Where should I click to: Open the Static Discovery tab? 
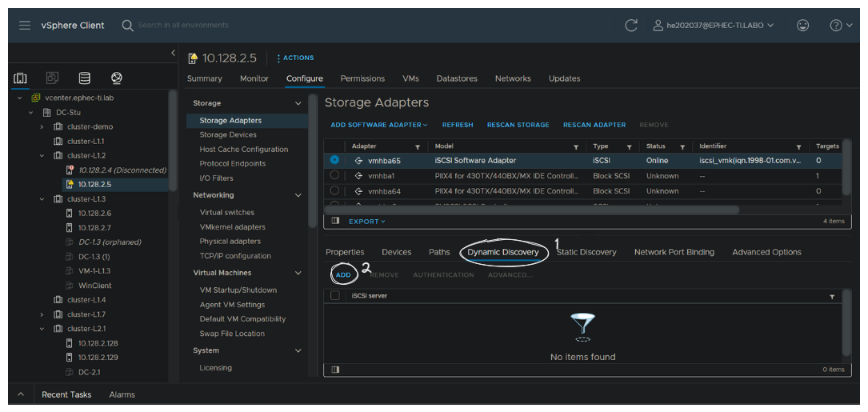click(586, 252)
